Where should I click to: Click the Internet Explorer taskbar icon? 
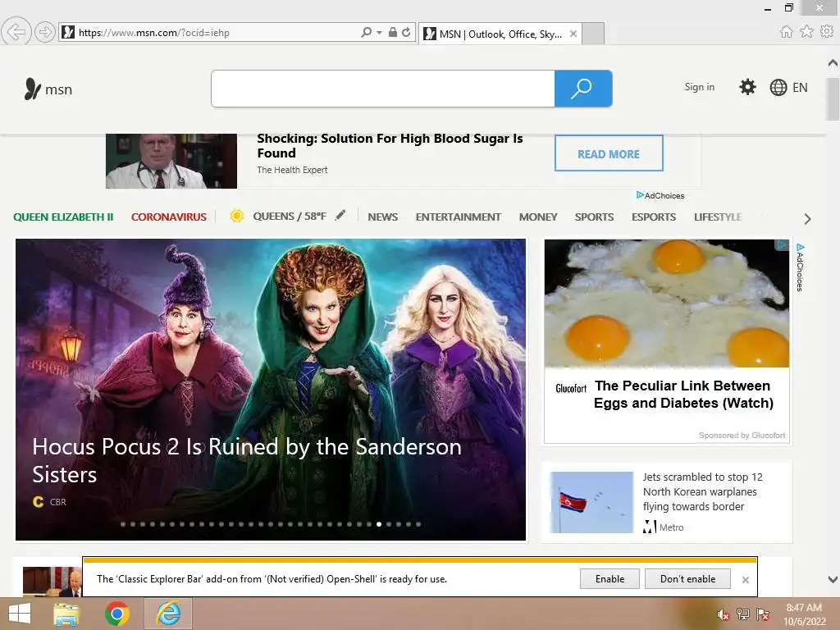tap(168, 614)
